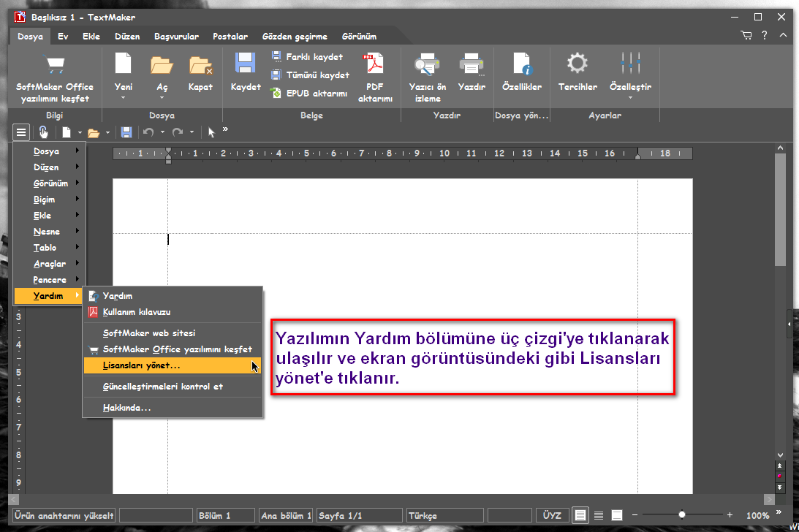Open the Tablo submenu
The width and height of the screenshot is (799, 532).
pos(50,248)
